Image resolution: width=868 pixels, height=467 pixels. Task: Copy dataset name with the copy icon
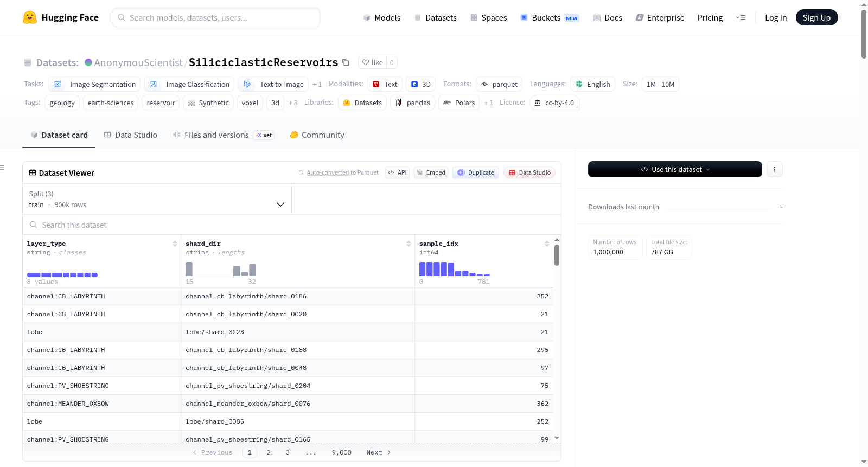click(x=346, y=62)
